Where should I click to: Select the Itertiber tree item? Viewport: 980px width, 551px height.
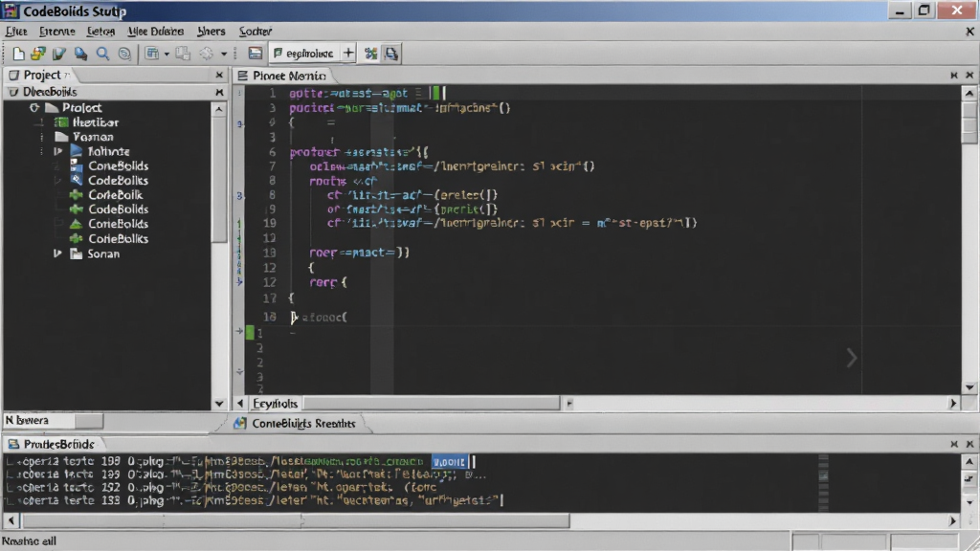pos(96,122)
